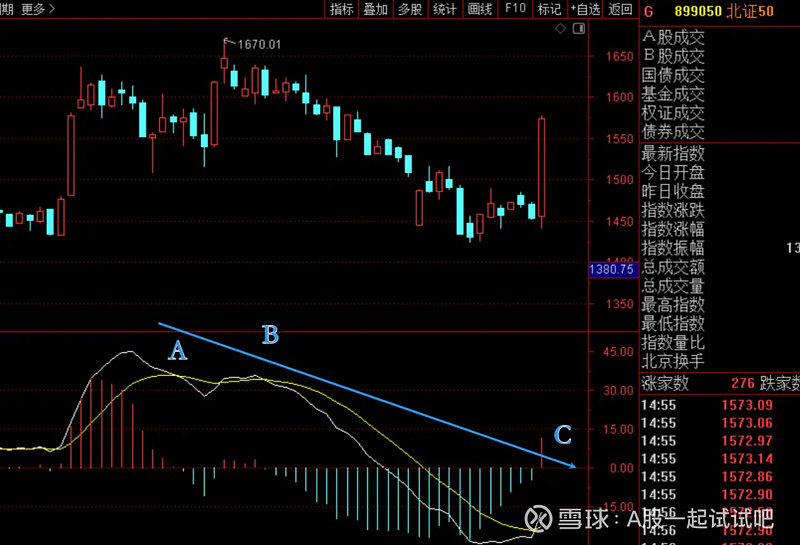Click the 最新指数 label
Screen dimensions: 800x545
click(x=673, y=154)
